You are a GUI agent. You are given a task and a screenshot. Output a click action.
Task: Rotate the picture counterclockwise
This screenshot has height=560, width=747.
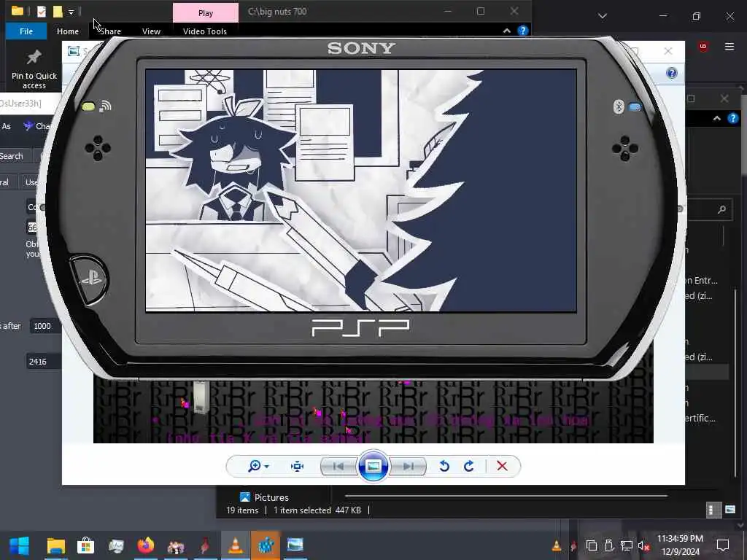click(x=444, y=466)
